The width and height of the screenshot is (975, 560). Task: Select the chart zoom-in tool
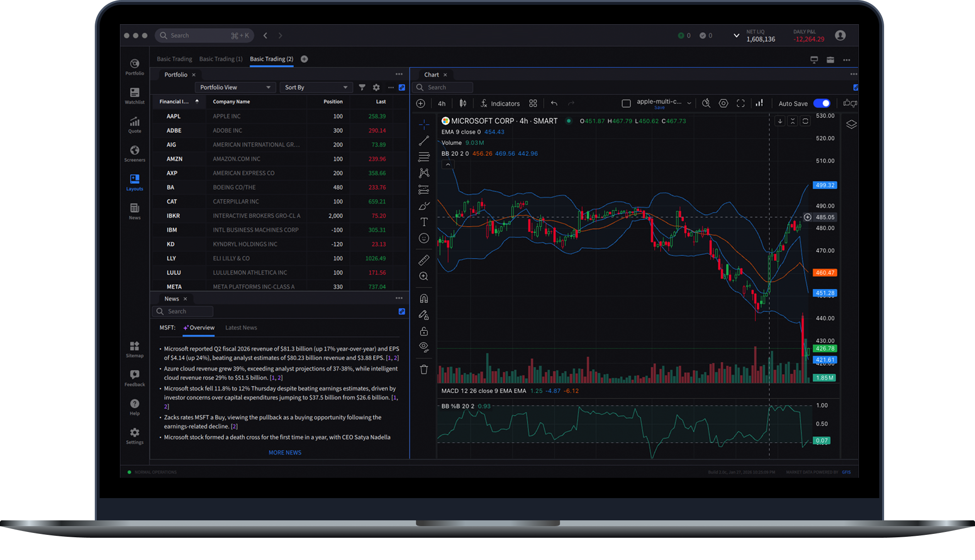(424, 276)
